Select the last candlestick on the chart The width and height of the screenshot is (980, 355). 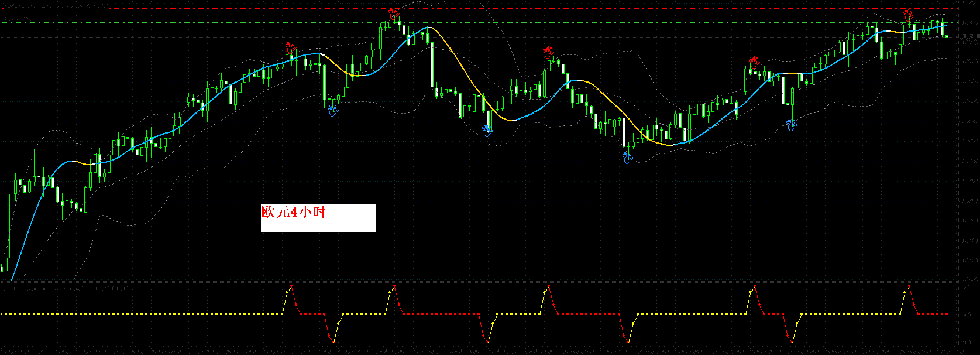point(947,36)
